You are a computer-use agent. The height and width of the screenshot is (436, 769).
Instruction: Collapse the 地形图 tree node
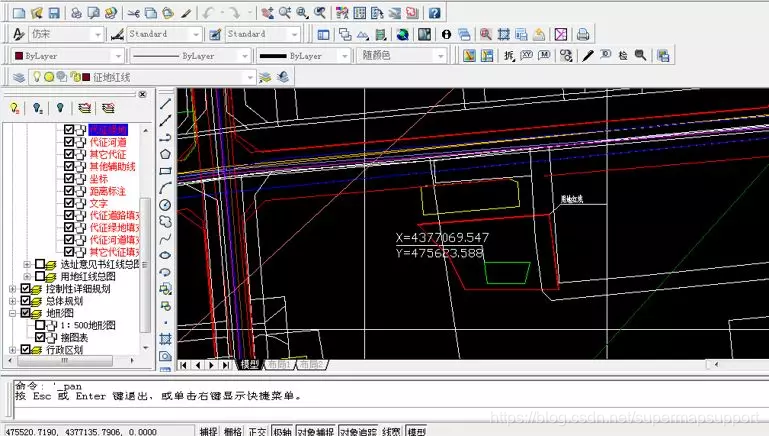click(13, 313)
